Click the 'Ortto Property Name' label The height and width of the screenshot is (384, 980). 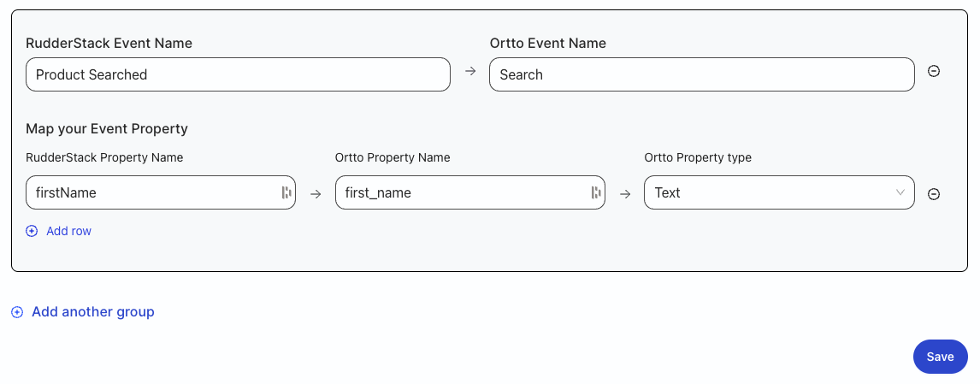[x=393, y=157]
